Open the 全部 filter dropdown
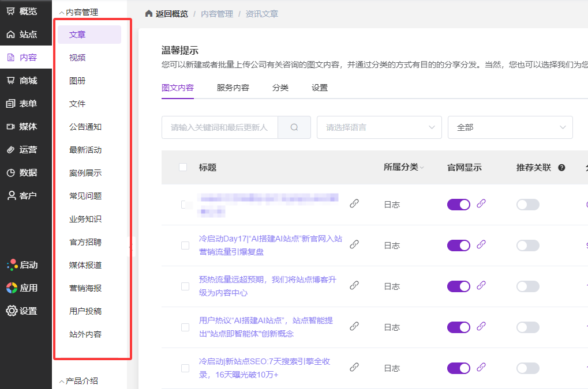This screenshot has width=588, height=389. (510, 127)
